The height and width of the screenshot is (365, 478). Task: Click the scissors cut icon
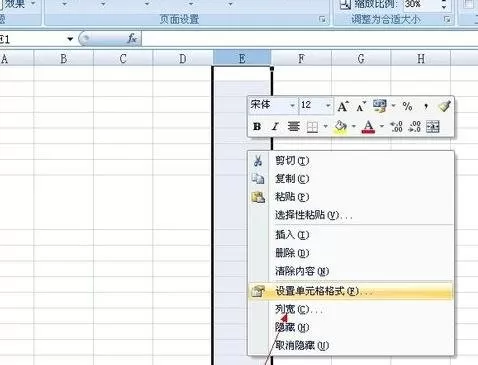pos(258,161)
